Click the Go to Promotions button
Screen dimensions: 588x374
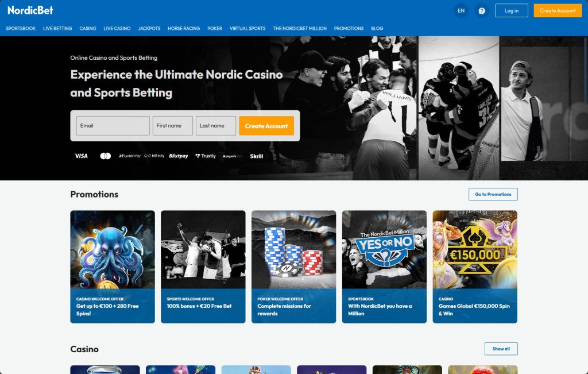[x=493, y=194]
